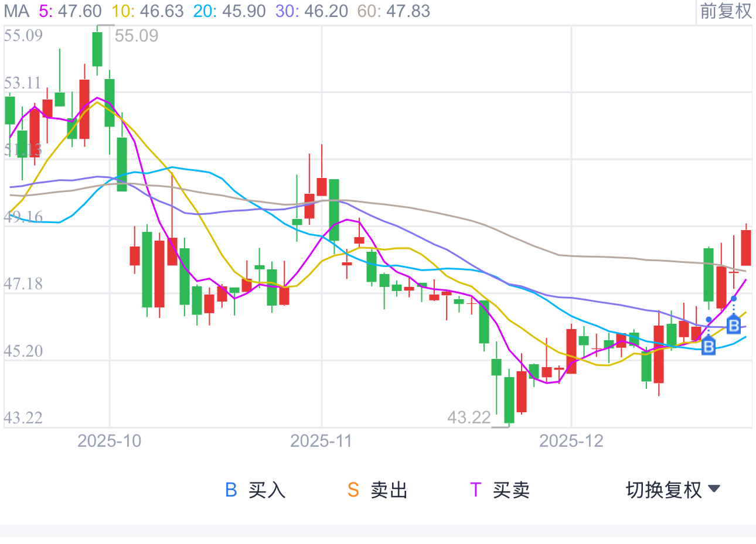The height and width of the screenshot is (544, 756).
Task: Click the 买入 legend text
Action: point(267,490)
